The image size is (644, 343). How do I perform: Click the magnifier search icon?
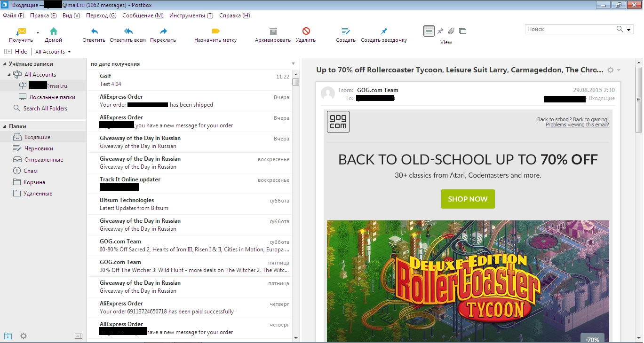click(620, 29)
